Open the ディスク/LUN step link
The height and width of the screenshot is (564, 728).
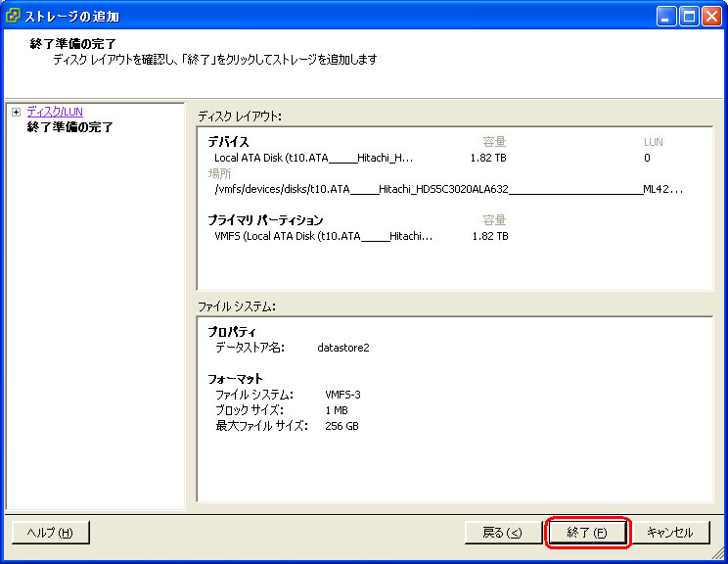point(55,112)
